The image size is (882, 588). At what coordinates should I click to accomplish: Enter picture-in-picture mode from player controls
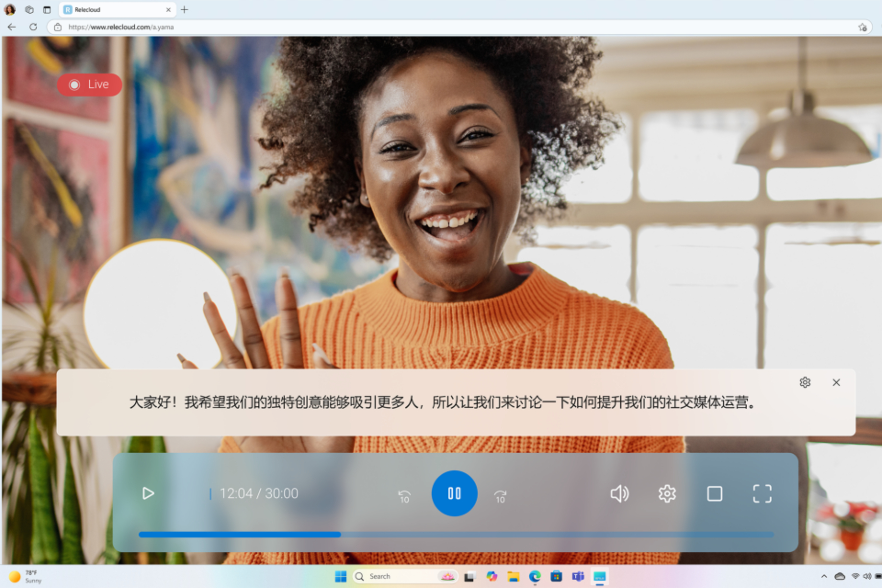(x=715, y=493)
